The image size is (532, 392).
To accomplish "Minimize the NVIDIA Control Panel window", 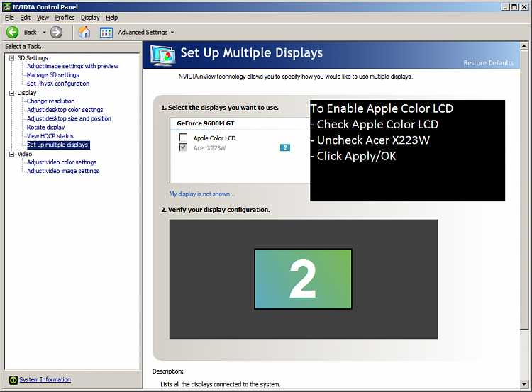I will [x=506, y=7].
